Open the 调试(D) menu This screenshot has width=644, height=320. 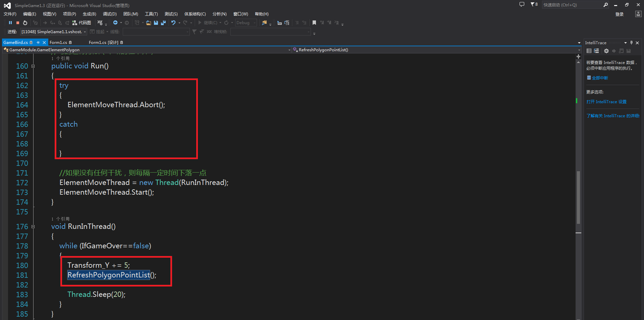(110, 14)
